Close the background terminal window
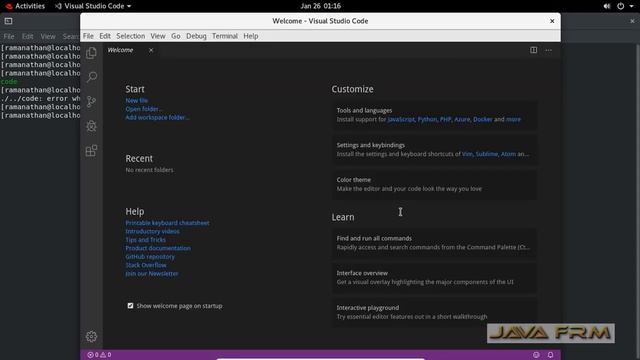This screenshot has width=640, height=360. tap(632, 21)
